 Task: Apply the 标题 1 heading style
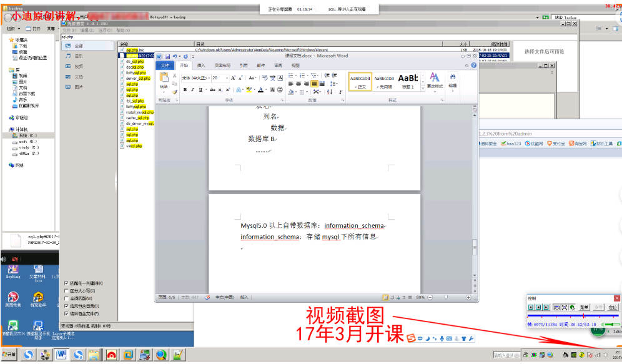(x=407, y=82)
